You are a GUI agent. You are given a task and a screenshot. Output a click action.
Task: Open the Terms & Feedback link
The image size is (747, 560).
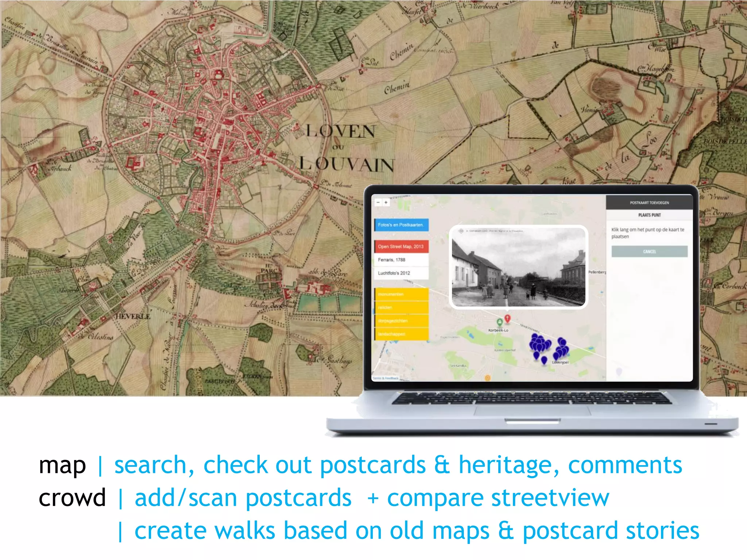pos(386,378)
